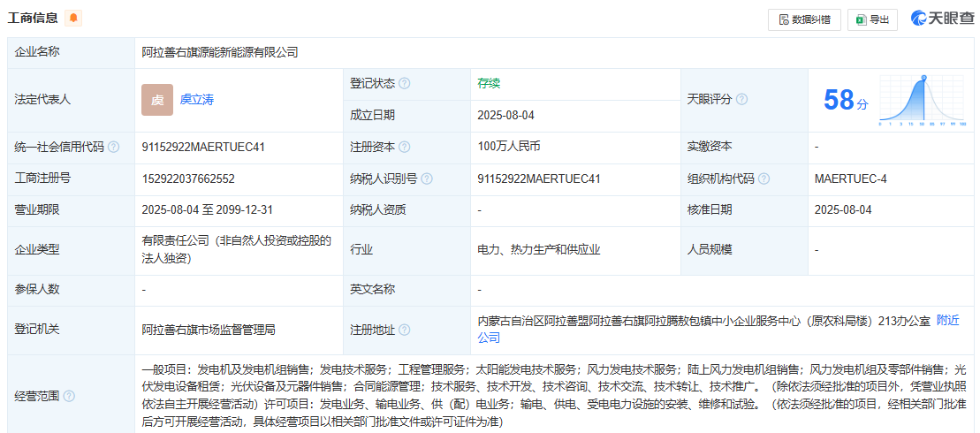
Task: Click the 58分 score value
Action: pos(846,101)
